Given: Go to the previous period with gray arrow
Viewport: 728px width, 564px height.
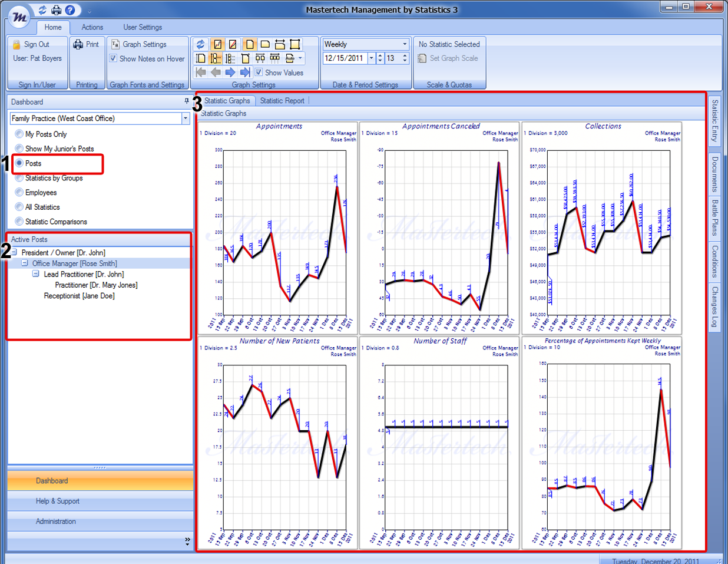Looking at the screenshot, I should click(216, 72).
